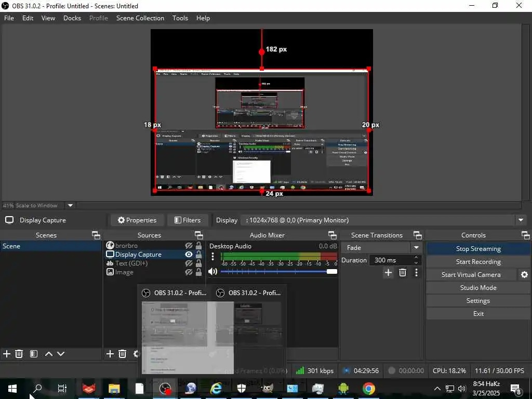Lock the brorbro source
This screenshot has height=399, width=532.
point(199,245)
